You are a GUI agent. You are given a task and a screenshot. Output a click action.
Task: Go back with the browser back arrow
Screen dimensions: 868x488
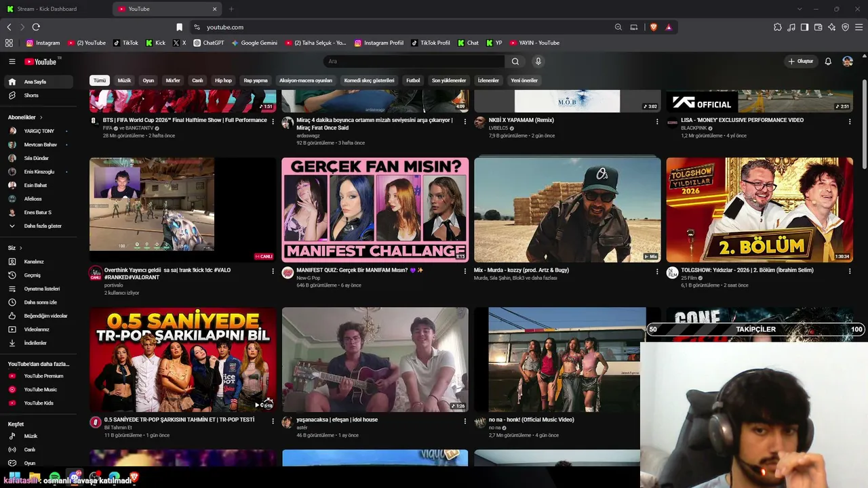pos(9,27)
